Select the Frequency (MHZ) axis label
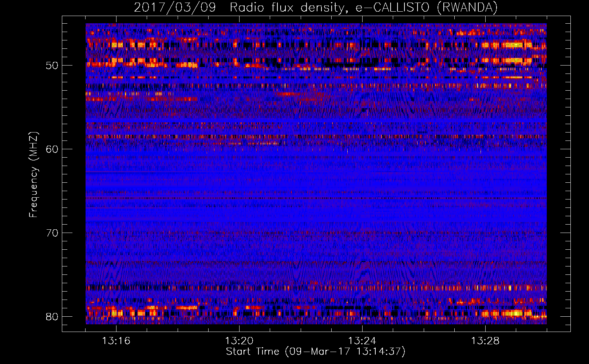The width and height of the screenshot is (589, 364). [33, 175]
